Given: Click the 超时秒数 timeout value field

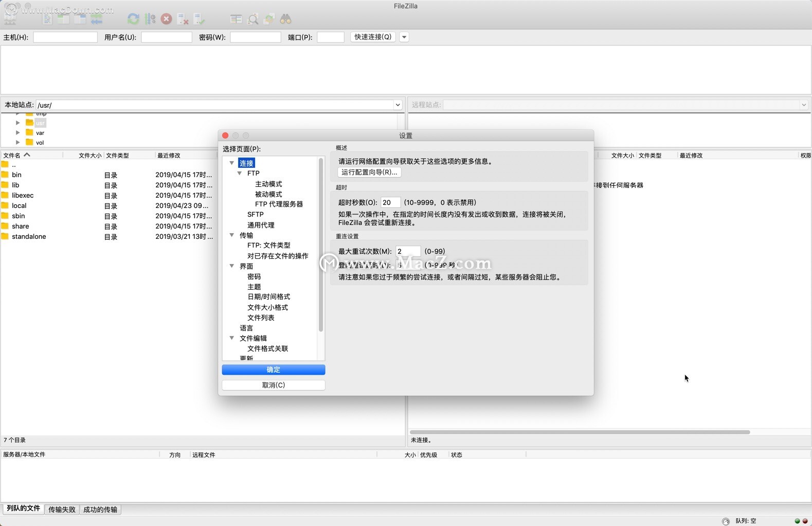Looking at the screenshot, I should (391, 202).
